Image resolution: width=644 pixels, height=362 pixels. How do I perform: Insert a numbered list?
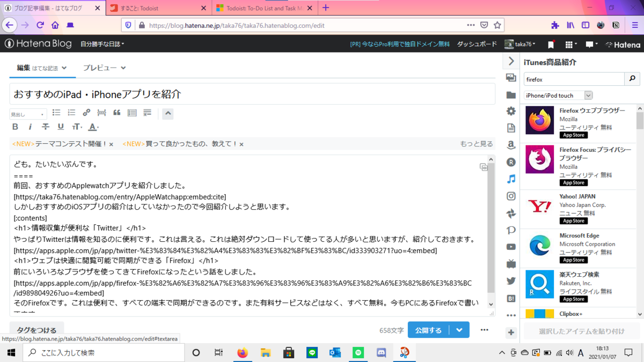tap(71, 113)
